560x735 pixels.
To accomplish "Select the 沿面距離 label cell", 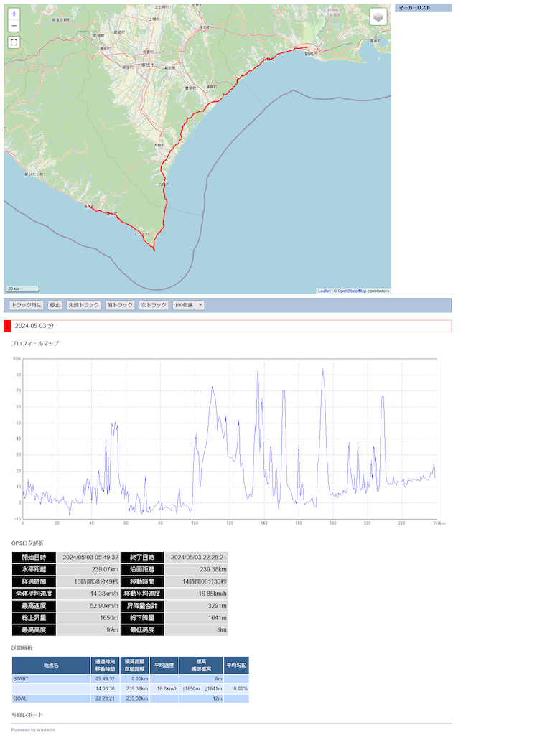I will [142, 570].
